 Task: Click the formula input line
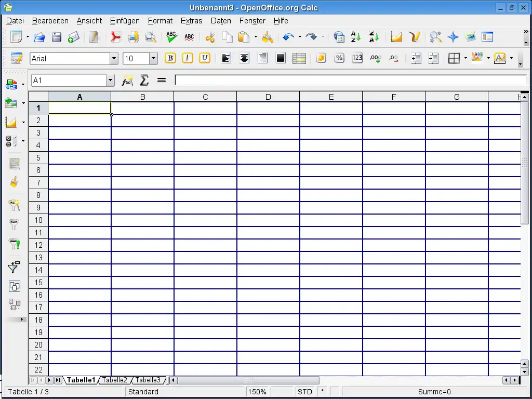pyautogui.click(x=350, y=80)
